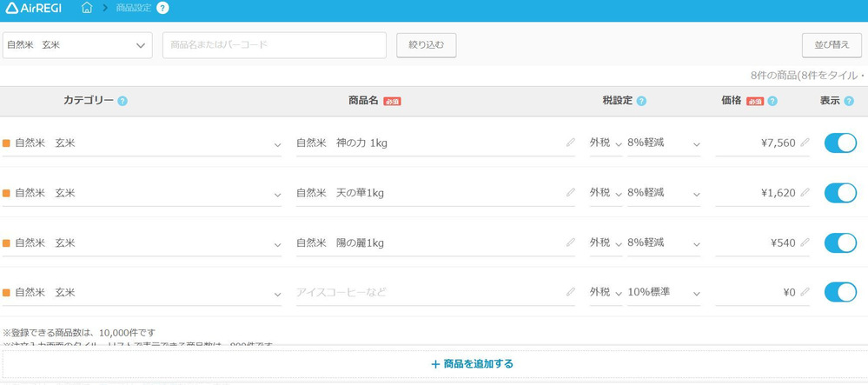Toggle display switch for 天の華1kg
Viewport: 868px width, 385px height.
840,192
